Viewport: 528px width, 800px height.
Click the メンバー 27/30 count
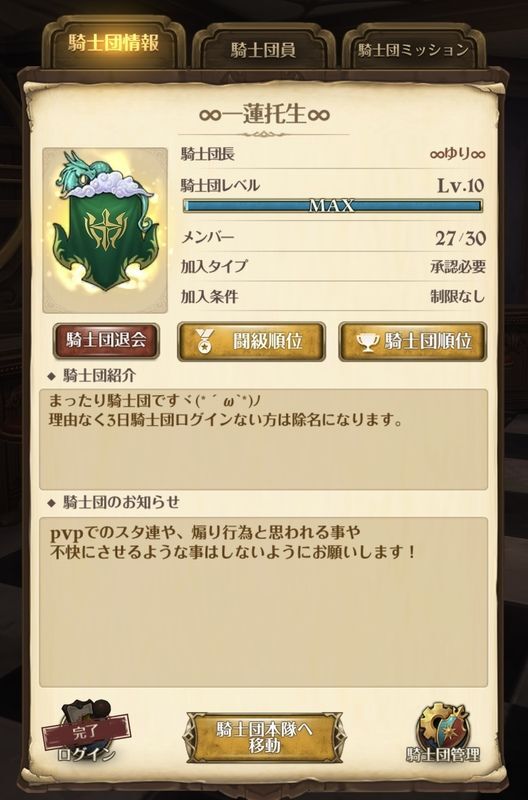[x=460, y=238]
